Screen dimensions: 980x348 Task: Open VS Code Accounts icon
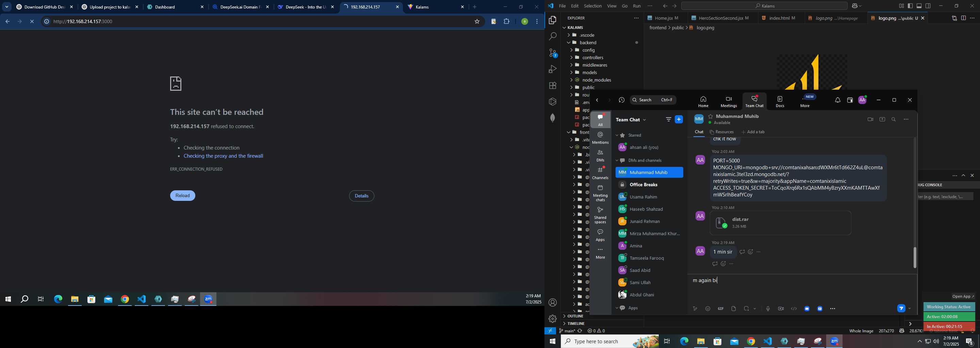[x=553, y=302]
